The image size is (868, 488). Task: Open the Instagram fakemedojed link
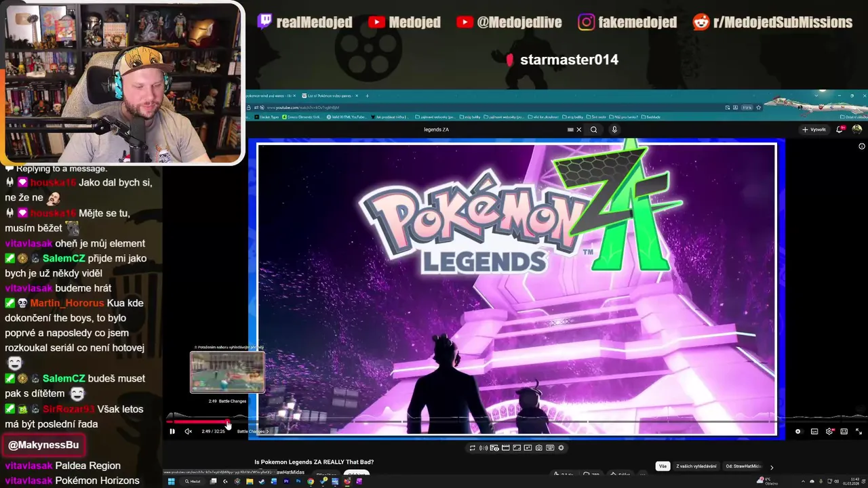pyautogui.click(x=627, y=22)
